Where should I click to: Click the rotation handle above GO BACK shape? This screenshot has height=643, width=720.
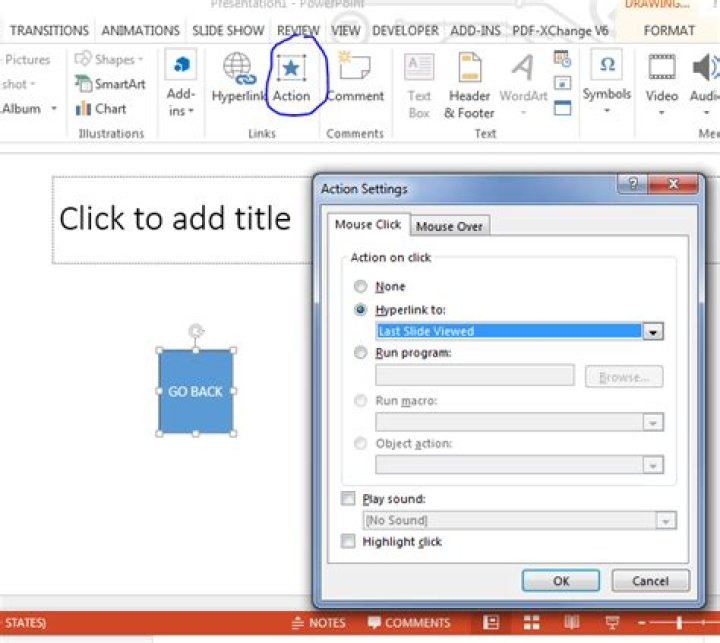(x=196, y=331)
